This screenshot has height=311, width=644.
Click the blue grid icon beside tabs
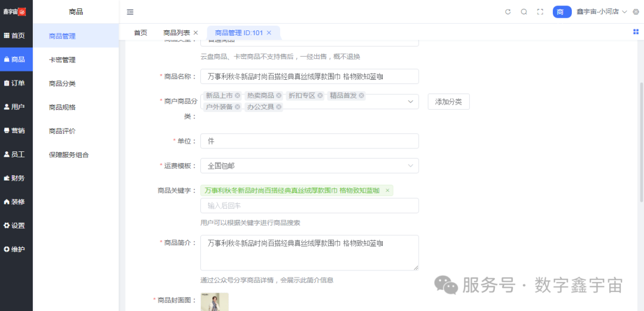pyautogui.click(x=636, y=32)
